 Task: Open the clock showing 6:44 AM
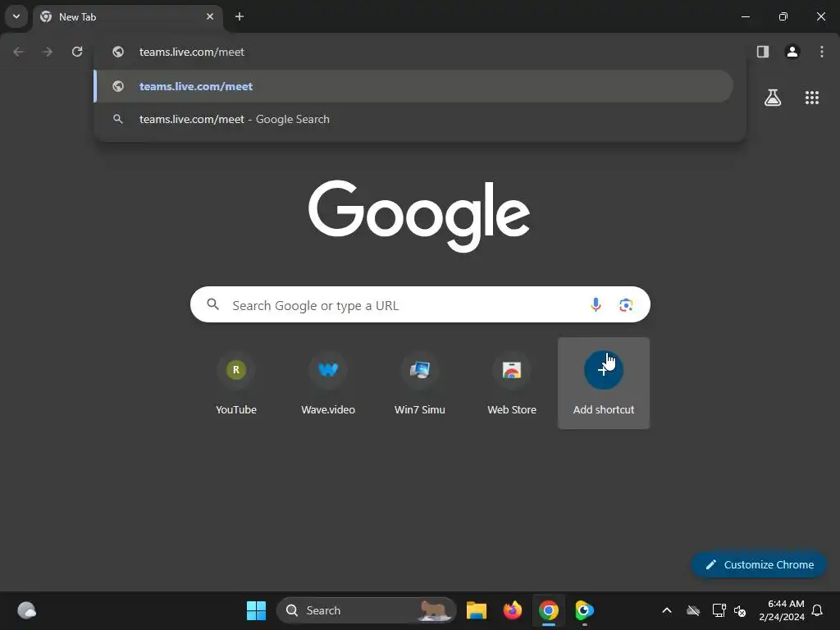[x=782, y=610]
